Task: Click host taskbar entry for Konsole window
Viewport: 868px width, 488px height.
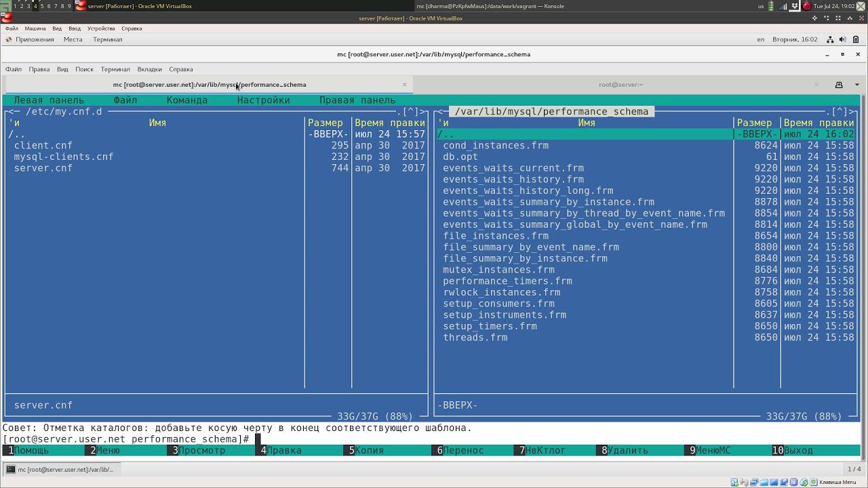Action: point(490,6)
